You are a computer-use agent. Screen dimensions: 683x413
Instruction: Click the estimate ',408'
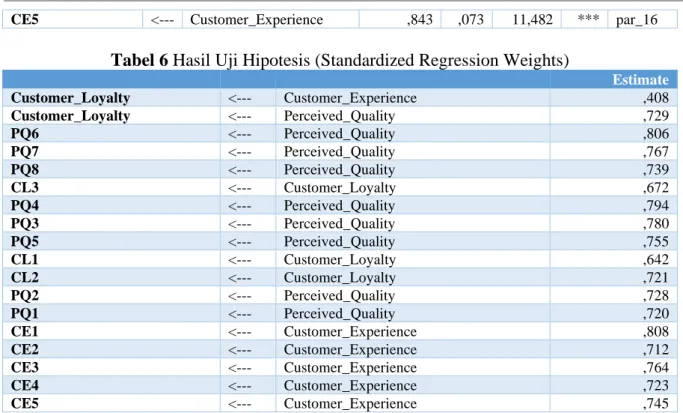[x=656, y=98]
